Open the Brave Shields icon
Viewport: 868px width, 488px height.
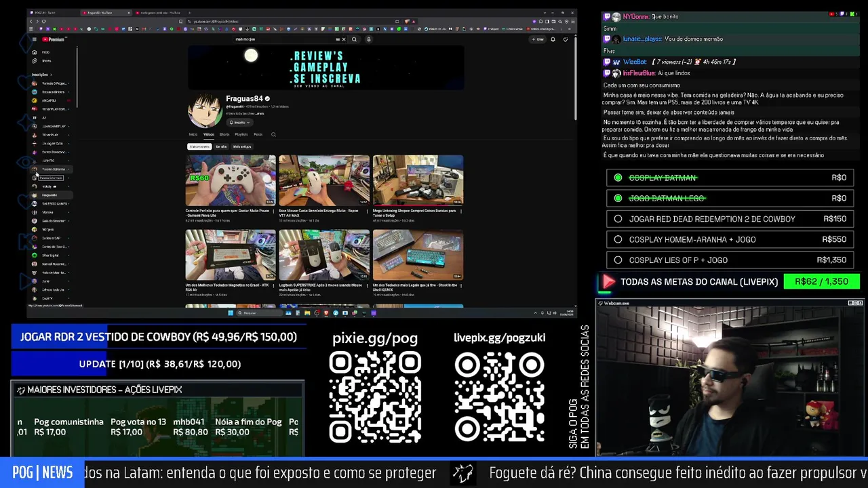[x=407, y=22]
